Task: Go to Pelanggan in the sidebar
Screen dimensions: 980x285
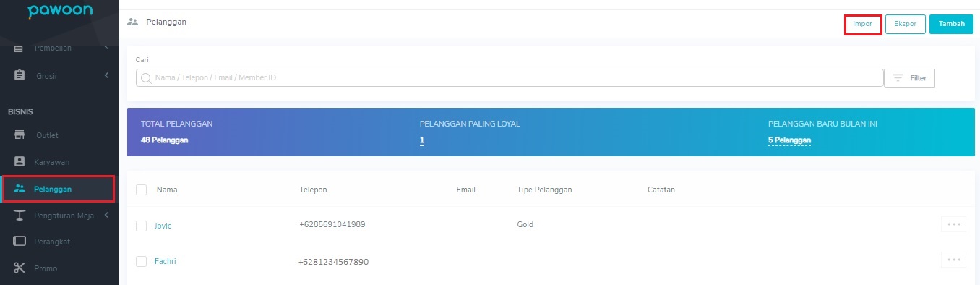Action: tap(58, 189)
